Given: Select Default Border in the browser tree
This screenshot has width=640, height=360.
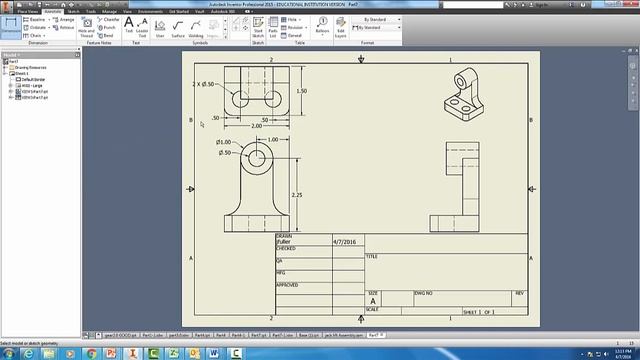Looking at the screenshot, I should click(x=31, y=80).
